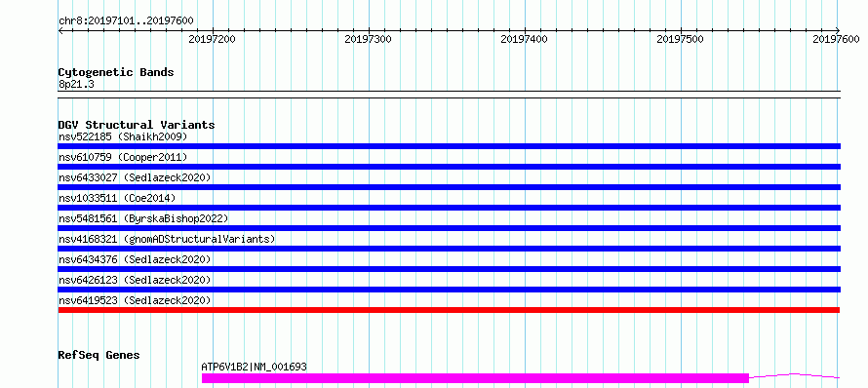
Task: Open the ATP6V1B2|NM_001693 gene label
Action: pyautogui.click(x=255, y=367)
